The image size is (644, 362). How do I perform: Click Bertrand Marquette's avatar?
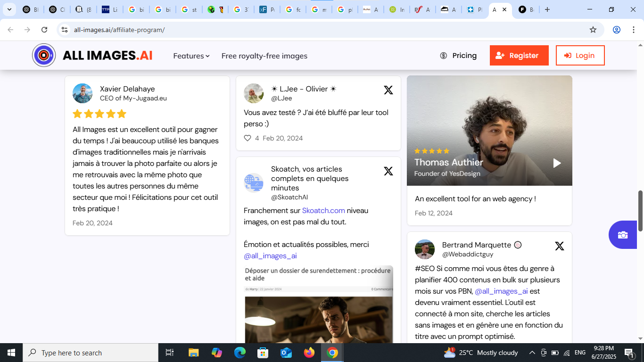pyautogui.click(x=425, y=249)
